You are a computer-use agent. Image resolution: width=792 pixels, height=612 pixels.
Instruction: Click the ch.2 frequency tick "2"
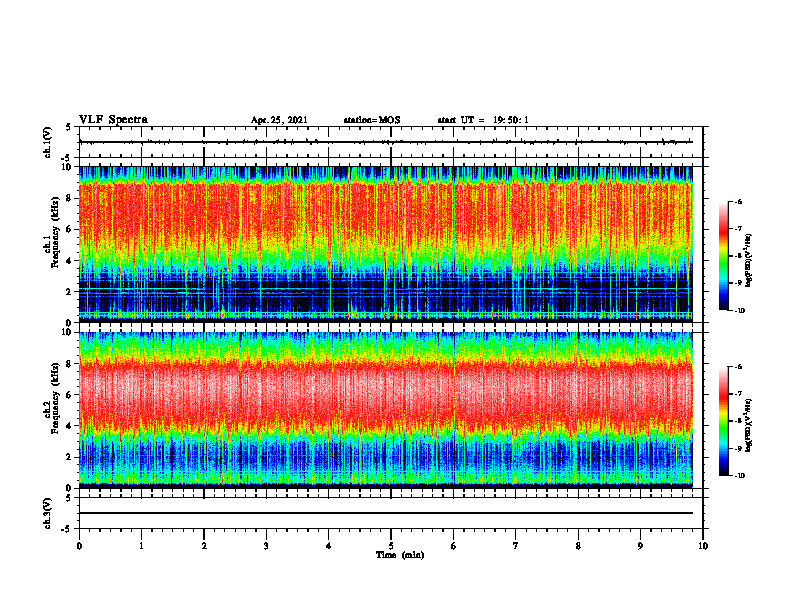coord(69,457)
